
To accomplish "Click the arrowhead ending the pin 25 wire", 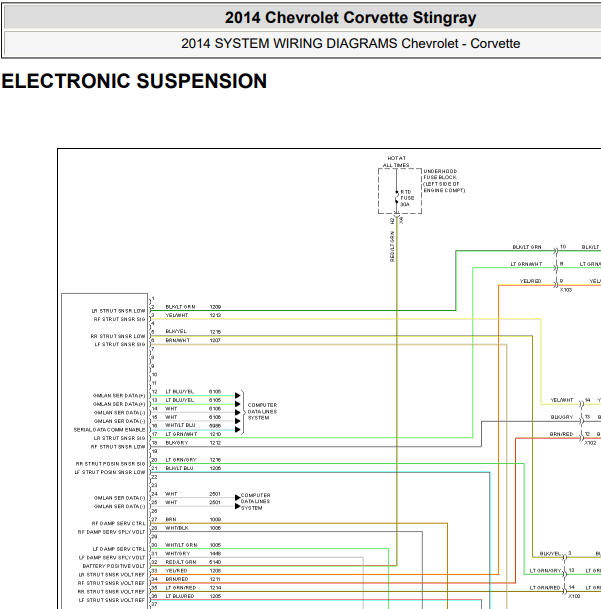I will pos(237,506).
